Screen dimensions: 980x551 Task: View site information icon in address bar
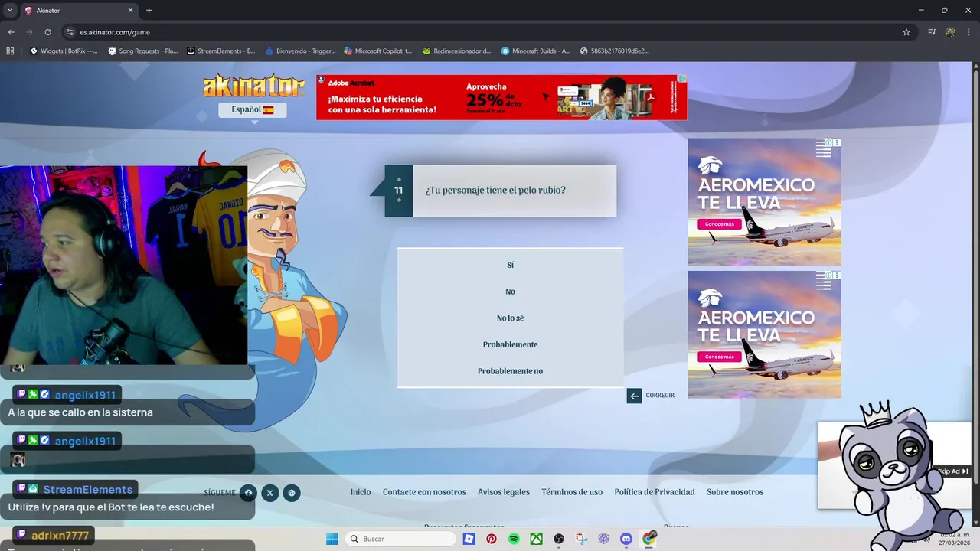pos(70,32)
